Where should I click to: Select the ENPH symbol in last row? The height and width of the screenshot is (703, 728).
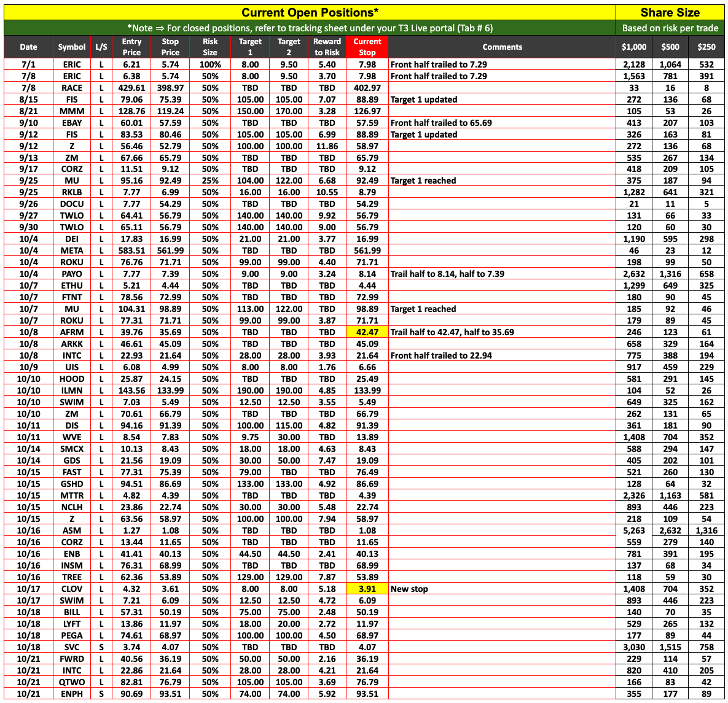point(71,694)
